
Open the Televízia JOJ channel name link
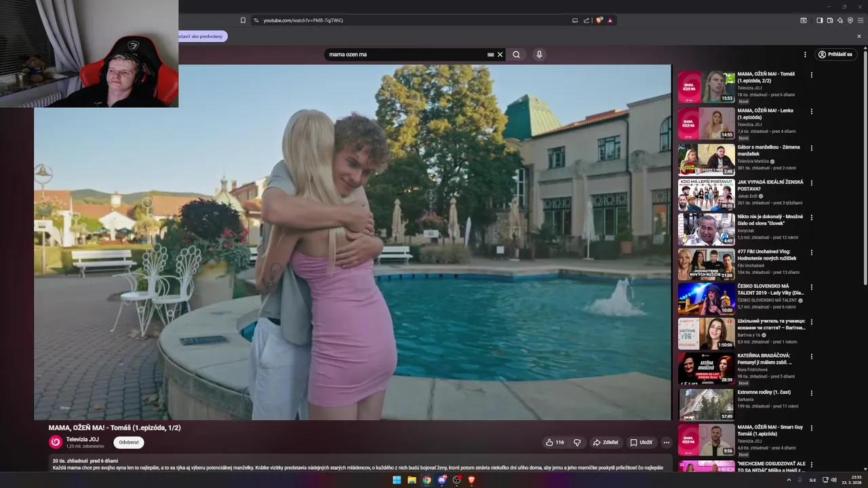(82, 439)
